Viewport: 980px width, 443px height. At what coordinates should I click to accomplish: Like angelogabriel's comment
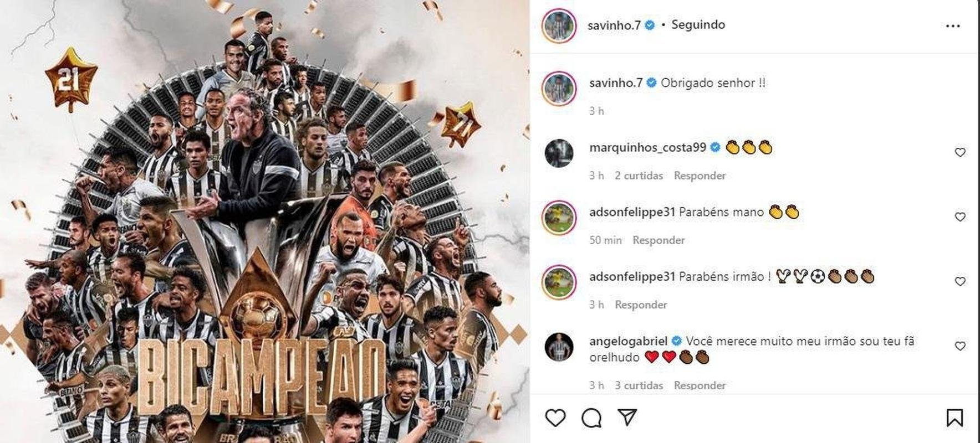tap(960, 346)
